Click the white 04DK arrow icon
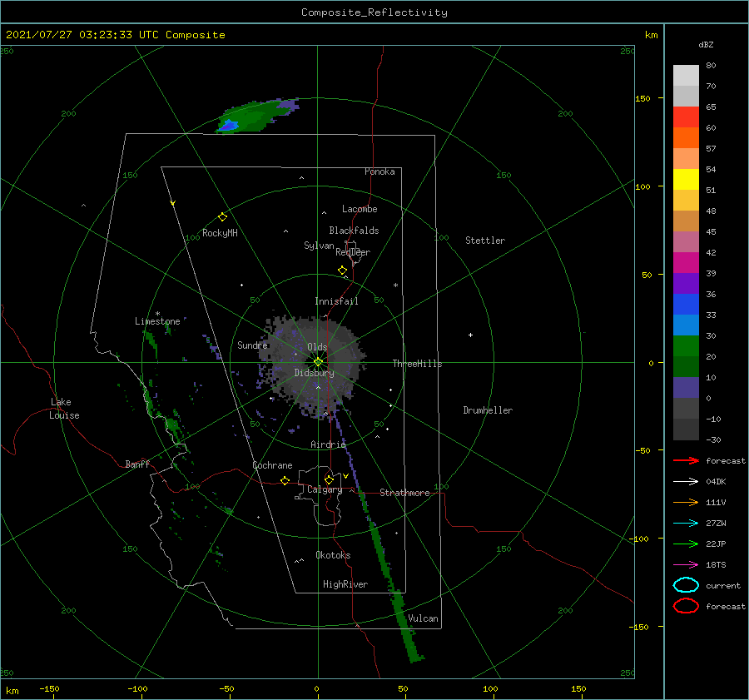The width and height of the screenshot is (749, 700). 686,481
